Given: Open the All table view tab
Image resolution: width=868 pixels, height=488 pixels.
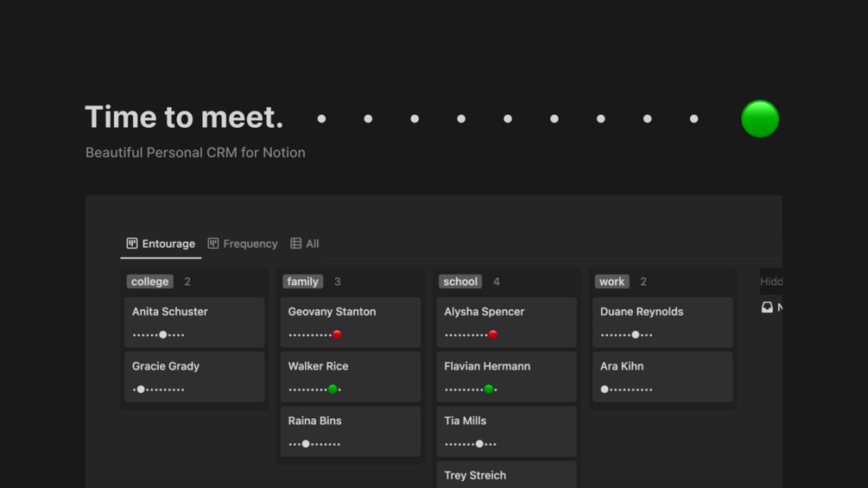Looking at the screenshot, I should pyautogui.click(x=305, y=244).
